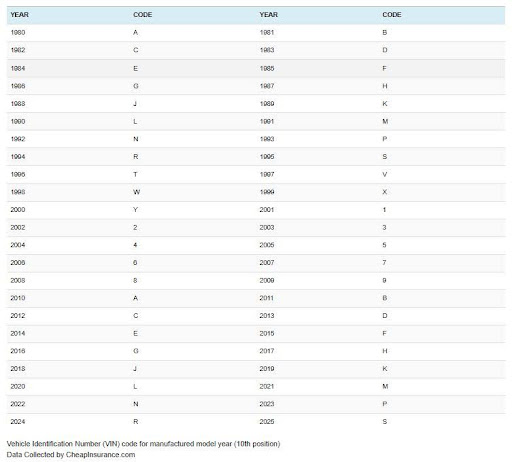Viewport: 512px width, 462px height.
Task: Click the year 1994 cell
Action: point(18,157)
